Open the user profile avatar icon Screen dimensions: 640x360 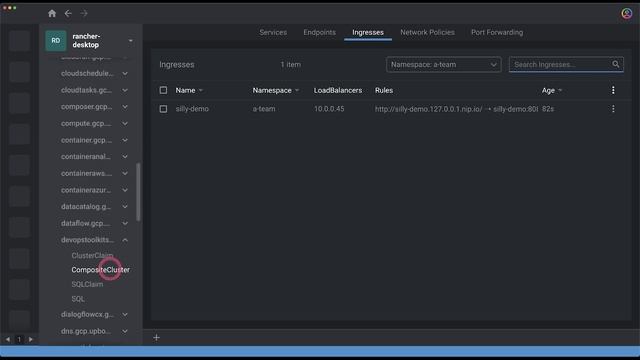click(x=627, y=13)
